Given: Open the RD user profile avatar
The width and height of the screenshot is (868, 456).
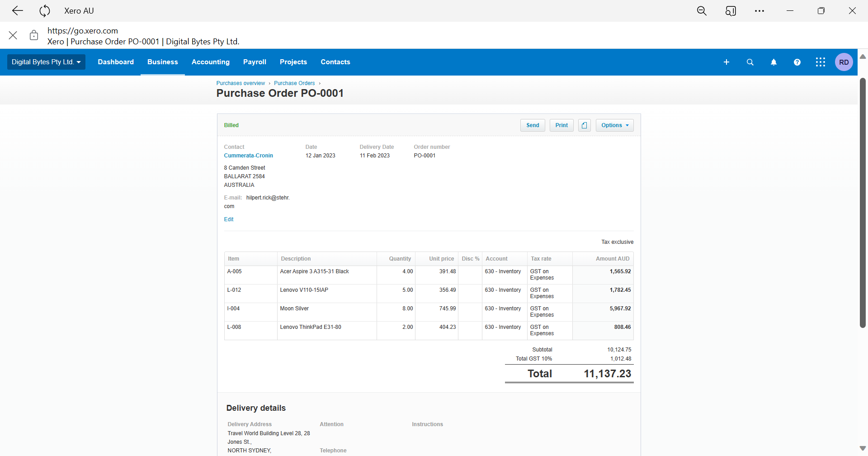Looking at the screenshot, I should pos(844,62).
